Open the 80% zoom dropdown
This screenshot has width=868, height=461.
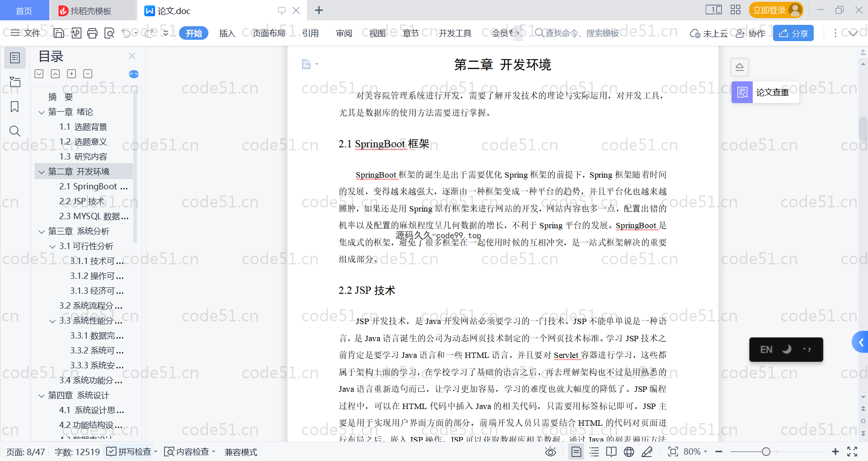(695, 452)
